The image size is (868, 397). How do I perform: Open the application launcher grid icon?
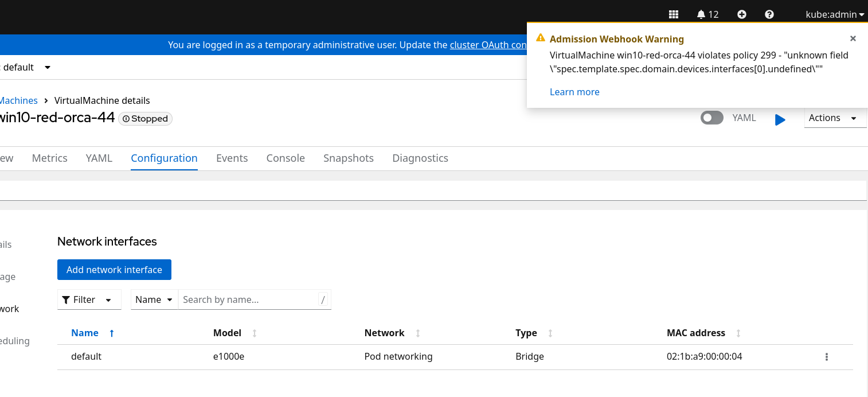[674, 14]
